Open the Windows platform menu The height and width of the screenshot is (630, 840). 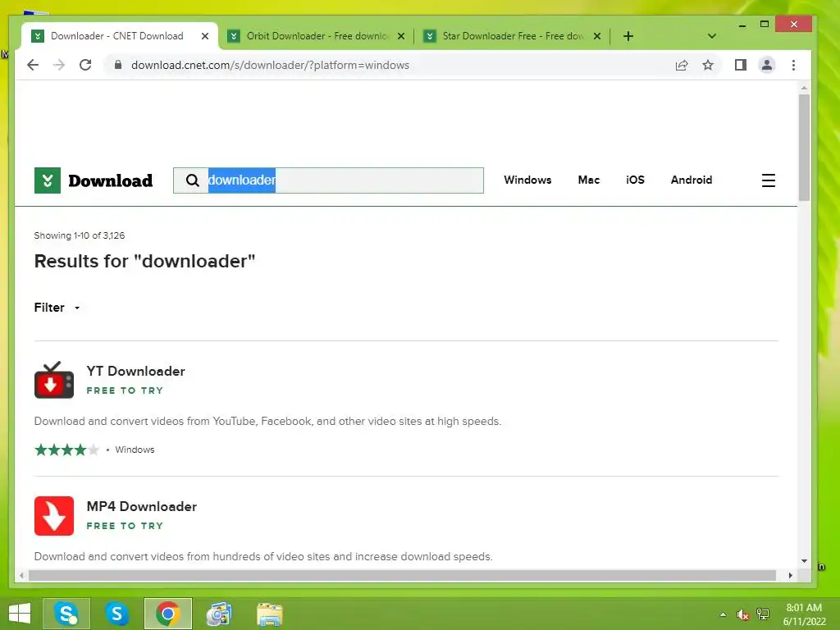click(527, 180)
